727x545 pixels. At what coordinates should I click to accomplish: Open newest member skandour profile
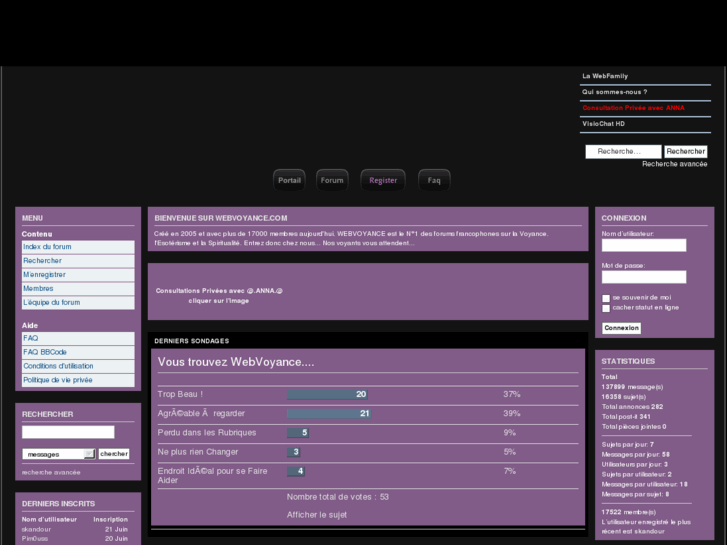pos(36,529)
